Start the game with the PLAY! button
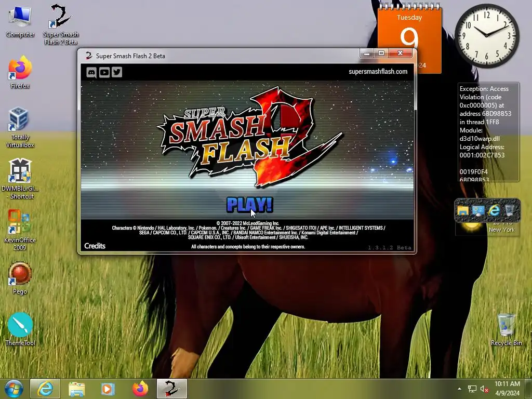Screen dimensions: 532x399 point(250,205)
